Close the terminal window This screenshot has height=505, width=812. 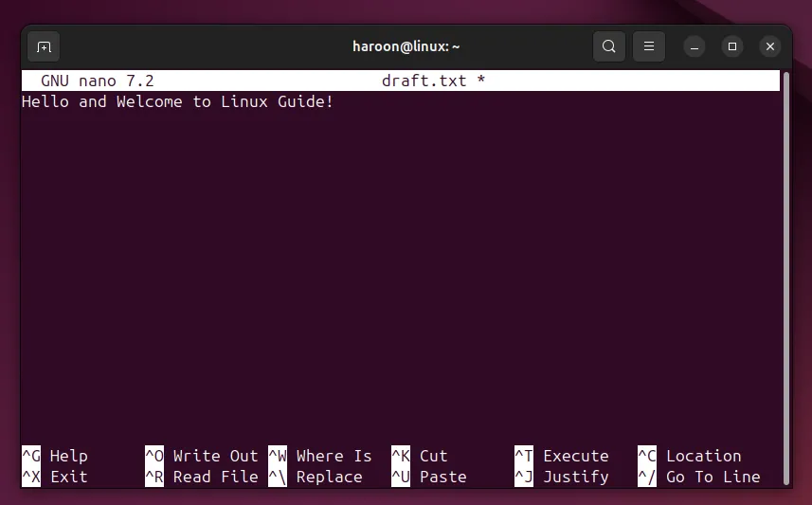pyautogui.click(x=770, y=46)
